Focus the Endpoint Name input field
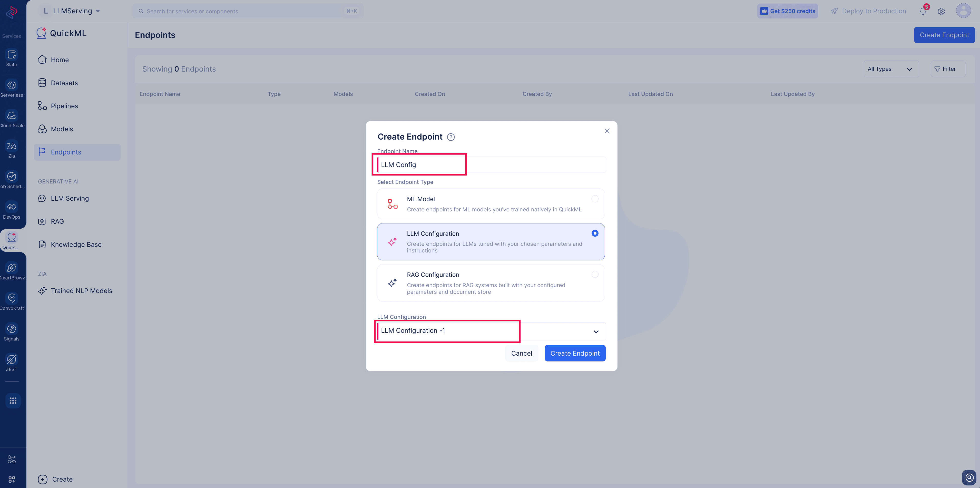Screen dimensions: 980x488 point(491,165)
